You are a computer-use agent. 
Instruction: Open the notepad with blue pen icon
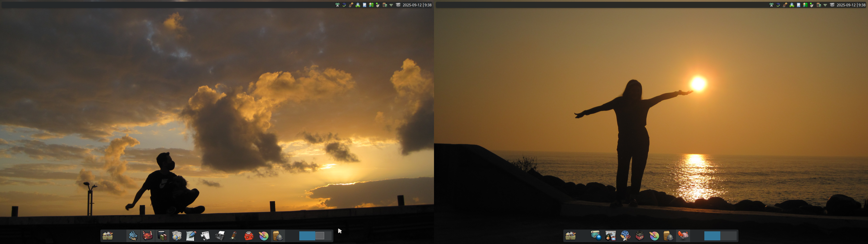pyautogui.click(x=191, y=236)
